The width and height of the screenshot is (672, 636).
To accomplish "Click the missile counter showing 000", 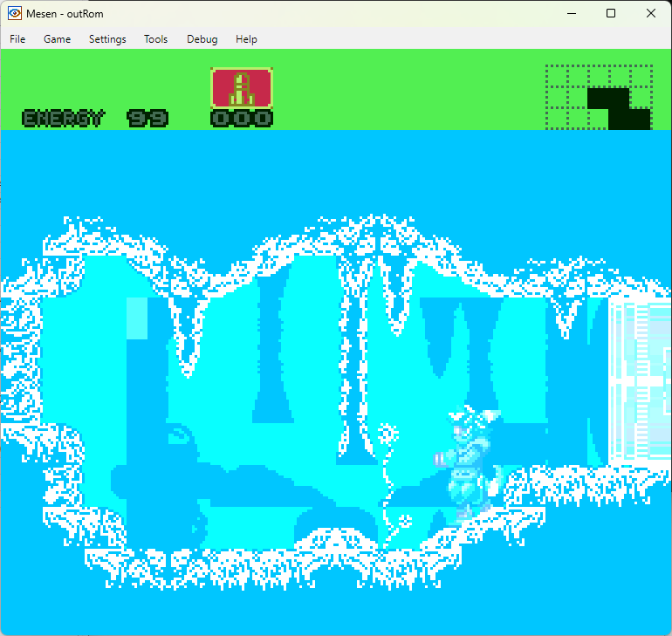I will (x=242, y=119).
